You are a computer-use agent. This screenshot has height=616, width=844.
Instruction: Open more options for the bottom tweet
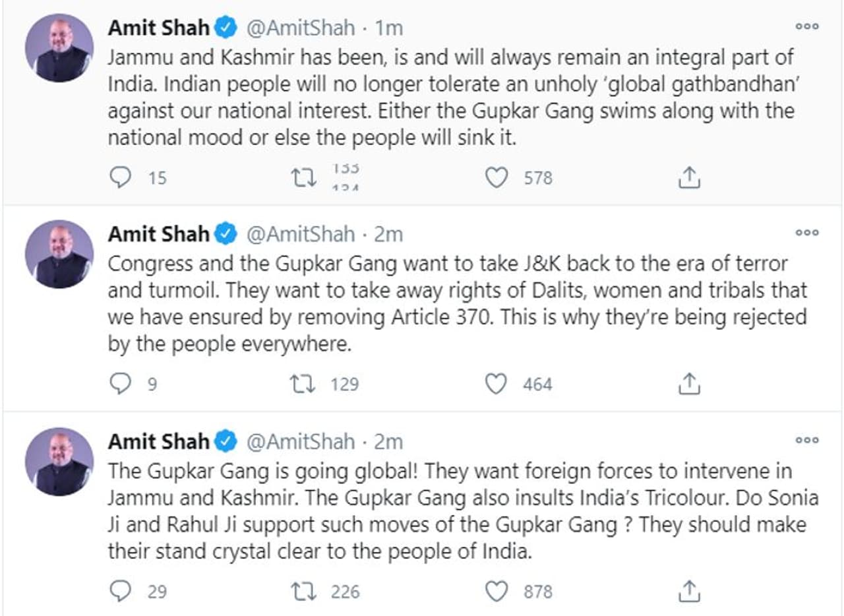click(x=806, y=441)
